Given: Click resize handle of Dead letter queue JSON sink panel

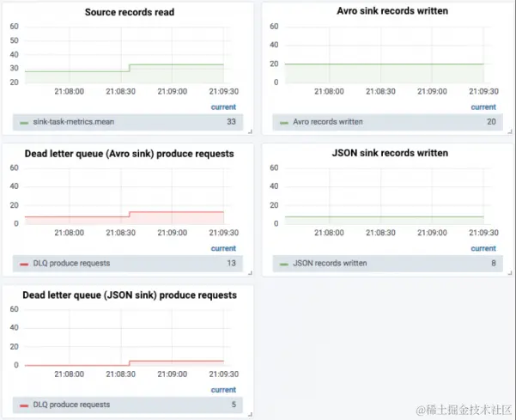Looking at the screenshot, I should [x=250, y=414].
